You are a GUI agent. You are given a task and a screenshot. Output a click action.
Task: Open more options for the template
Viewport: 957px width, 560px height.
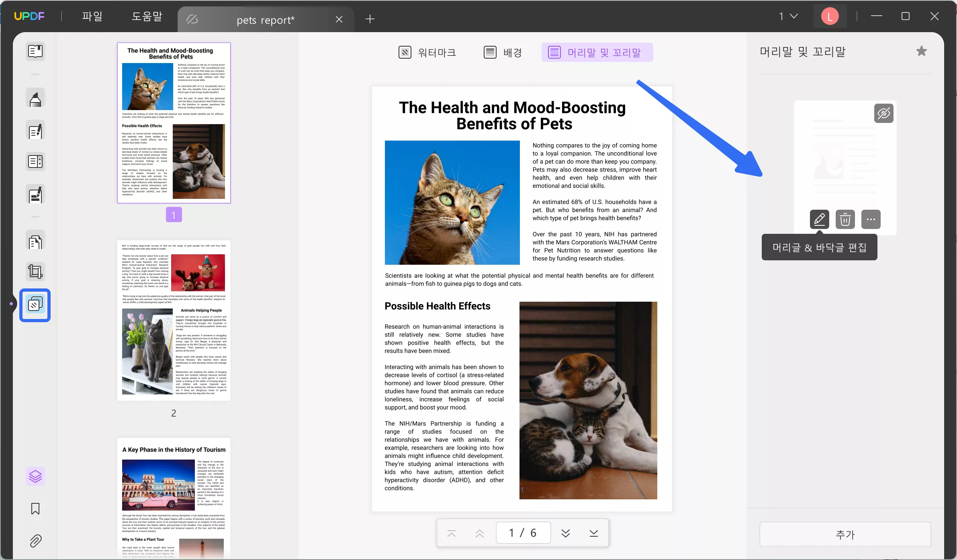point(871,219)
